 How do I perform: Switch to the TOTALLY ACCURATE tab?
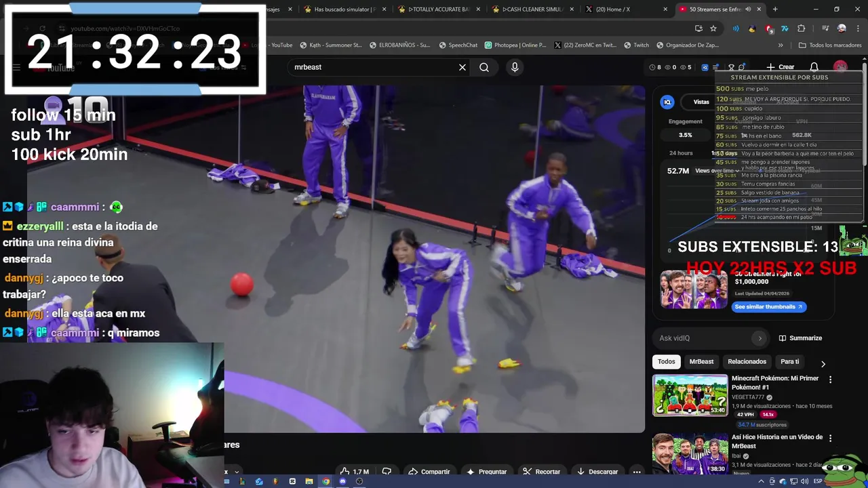[441, 9]
